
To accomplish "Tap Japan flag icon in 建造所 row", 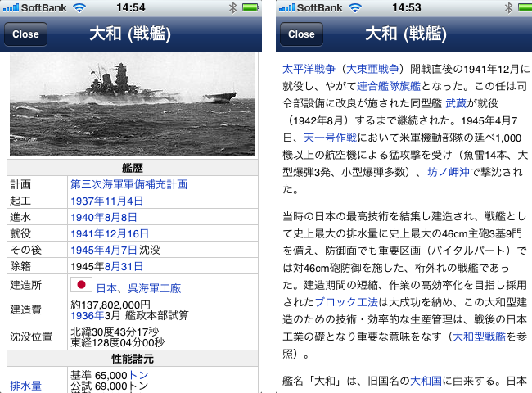I will 81,285.
